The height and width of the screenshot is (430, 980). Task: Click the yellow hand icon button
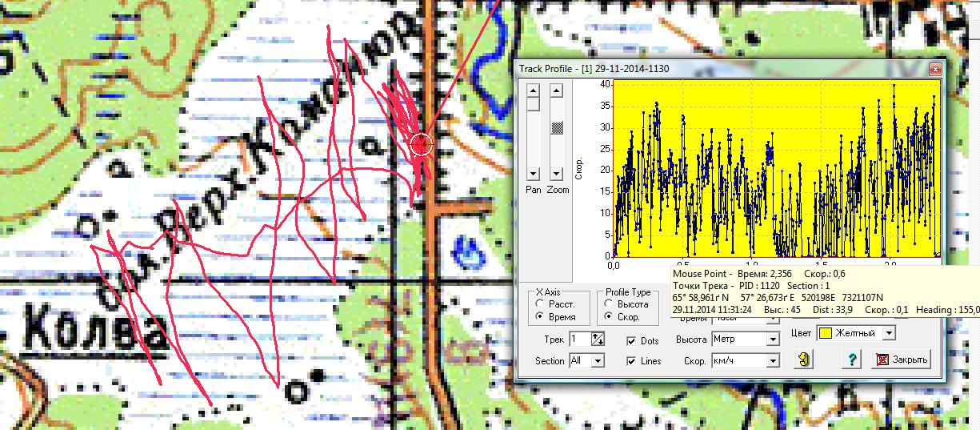[801, 360]
